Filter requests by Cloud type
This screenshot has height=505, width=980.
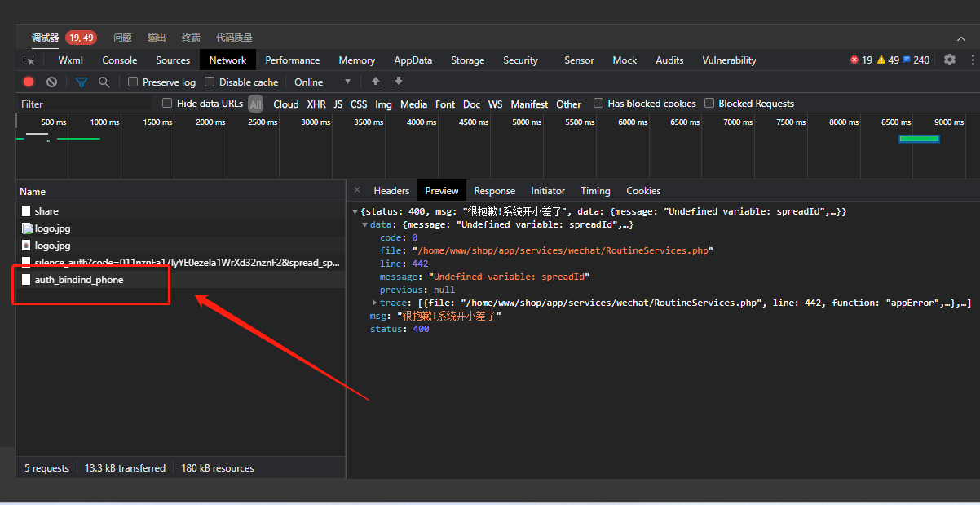point(286,104)
